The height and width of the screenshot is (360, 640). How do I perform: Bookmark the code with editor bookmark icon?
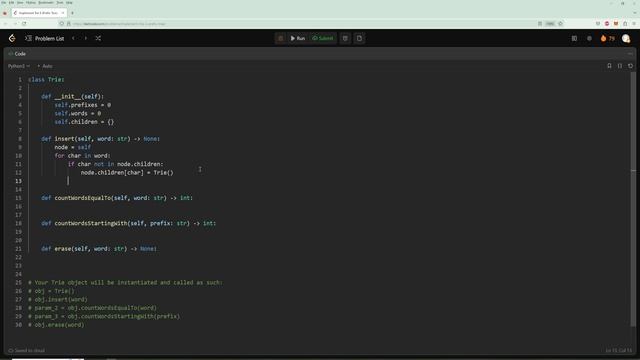609,66
